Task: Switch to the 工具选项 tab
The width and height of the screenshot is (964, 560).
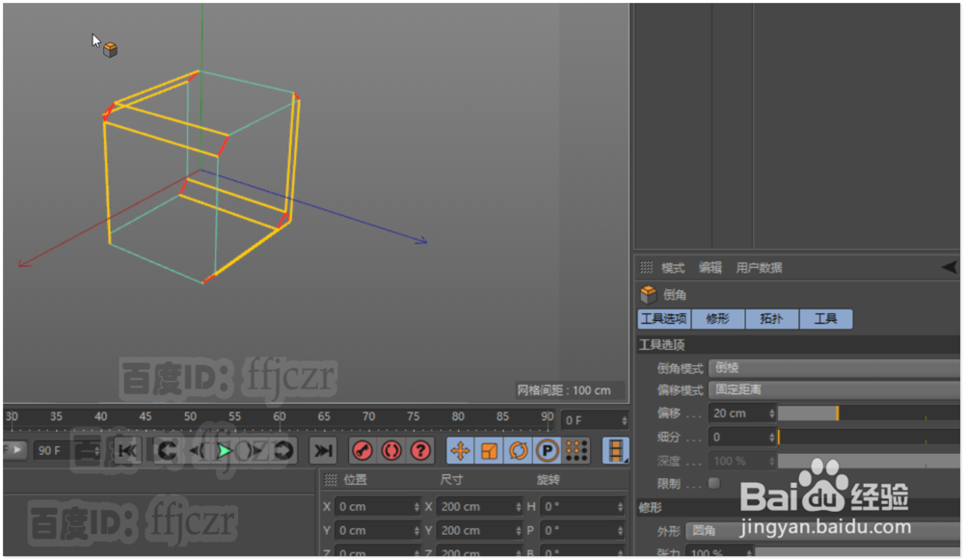Action: pos(664,318)
